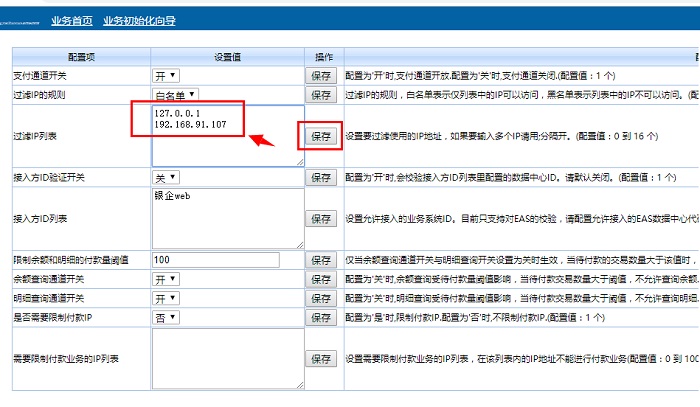
Task: Save the 接入方ID验证开关 setting
Action: (x=321, y=177)
